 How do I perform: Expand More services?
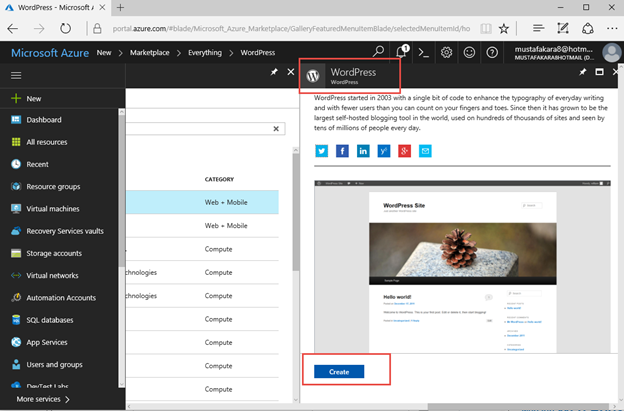pyautogui.click(x=43, y=399)
